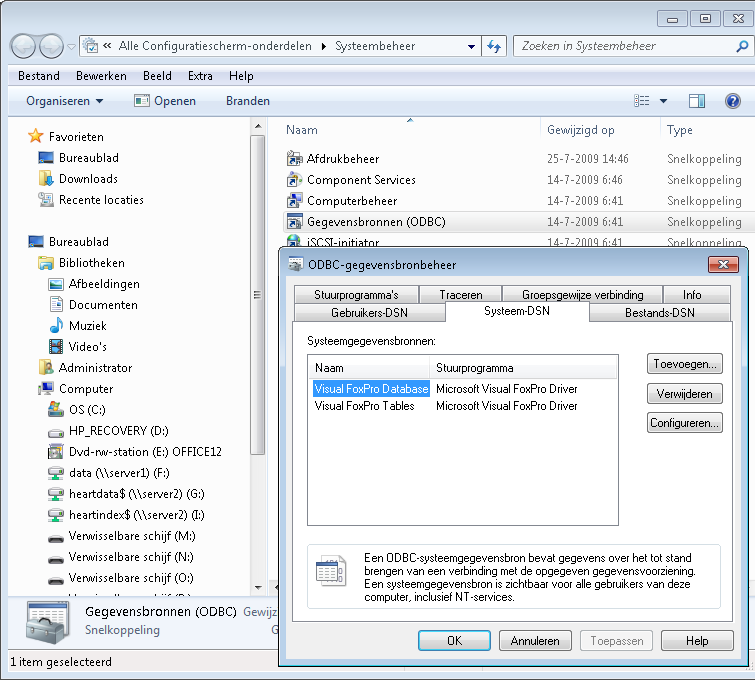This screenshot has width=755, height=680.
Task: Switch to the Traceren tab
Action: (x=460, y=294)
